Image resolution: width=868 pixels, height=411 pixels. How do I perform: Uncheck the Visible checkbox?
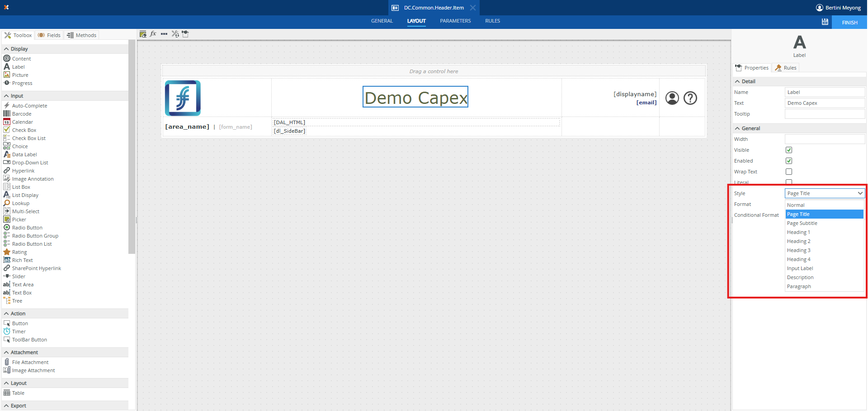pos(789,150)
